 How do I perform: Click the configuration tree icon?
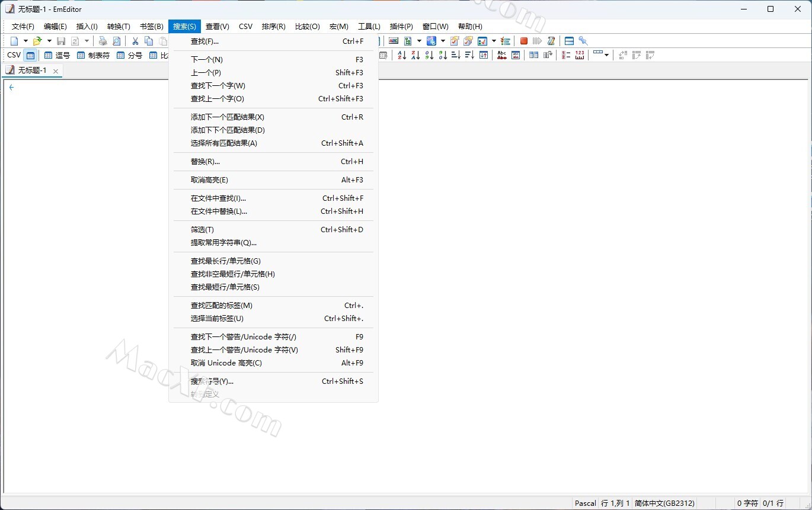click(408, 41)
